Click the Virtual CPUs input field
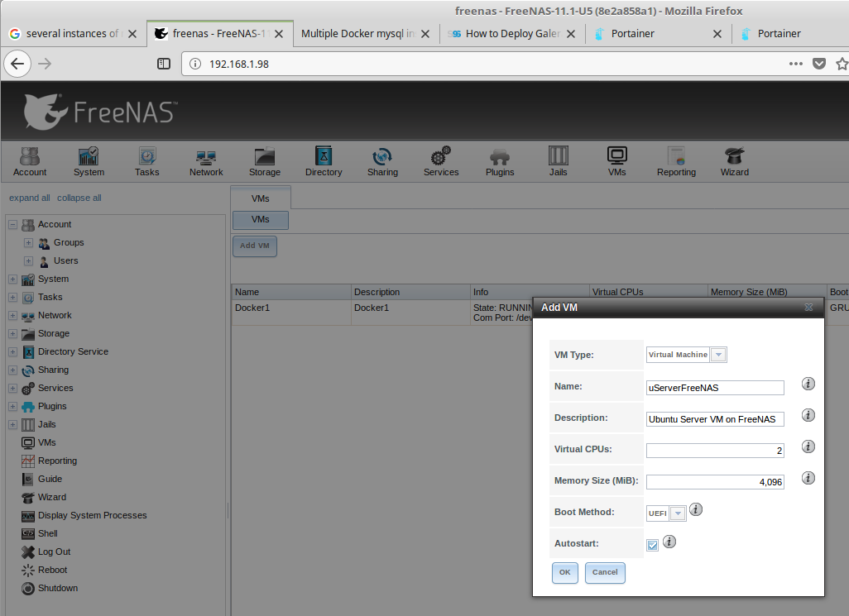849x616 pixels. pyautogui.click(x=715, y=451)
